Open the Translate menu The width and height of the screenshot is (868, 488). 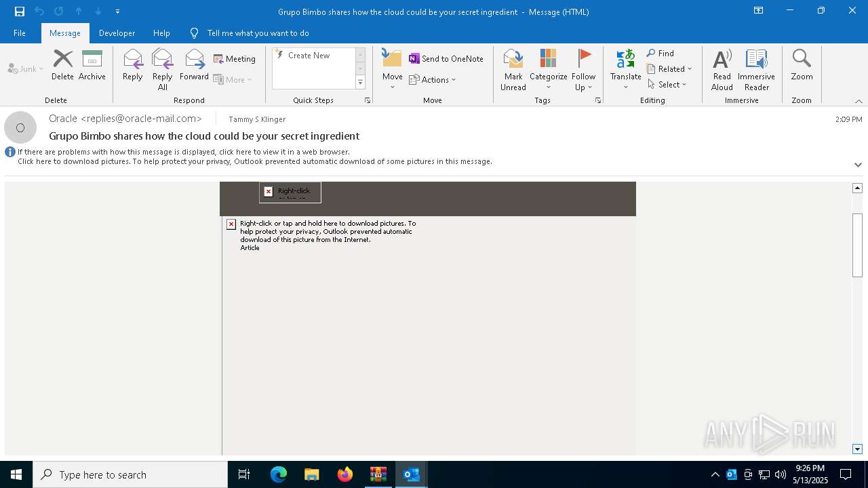pos(625,70)
